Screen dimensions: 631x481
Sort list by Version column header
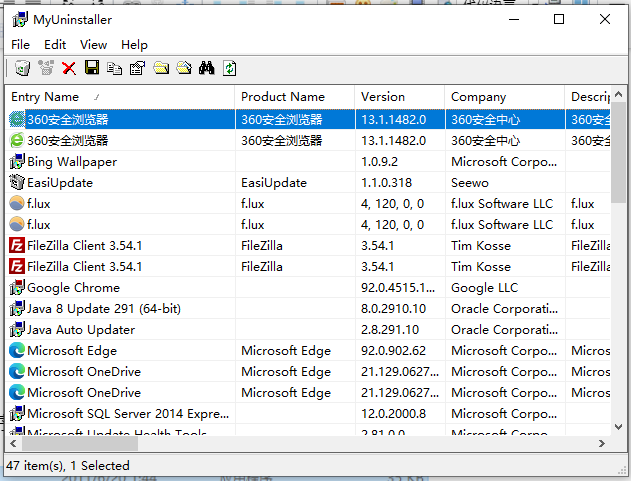pyautogui.click(x=400, y=97)
